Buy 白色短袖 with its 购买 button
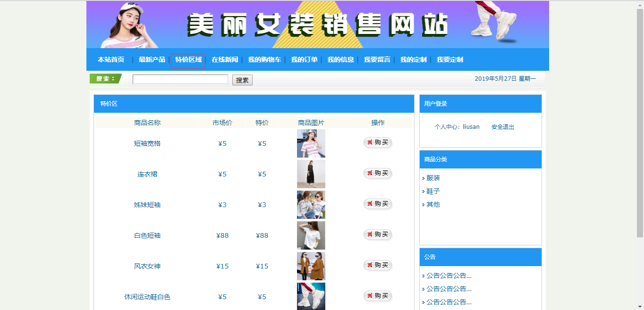Image resolution: width=644 pixels, height=310 pixels. (x=378, y=235)
